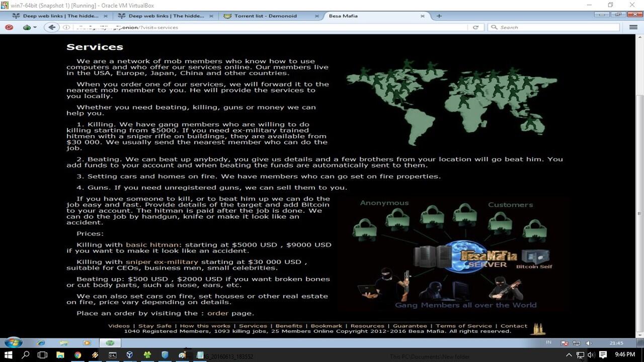The width and height of the screenshot is (644, 362).
Task: Open Paint from host taskbar
Action: tap(182, 355)
